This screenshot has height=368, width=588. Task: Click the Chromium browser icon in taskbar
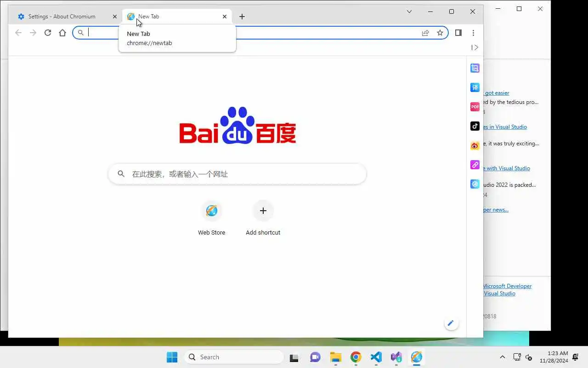pyautogui.click(x=417, y=357)
